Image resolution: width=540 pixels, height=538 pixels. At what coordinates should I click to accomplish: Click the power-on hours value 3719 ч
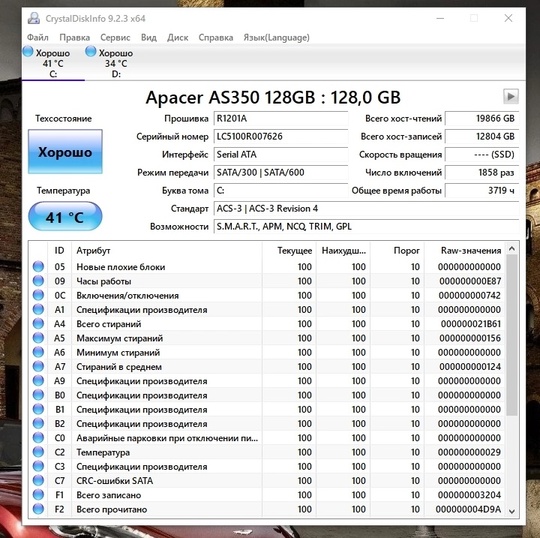point(482,190)
